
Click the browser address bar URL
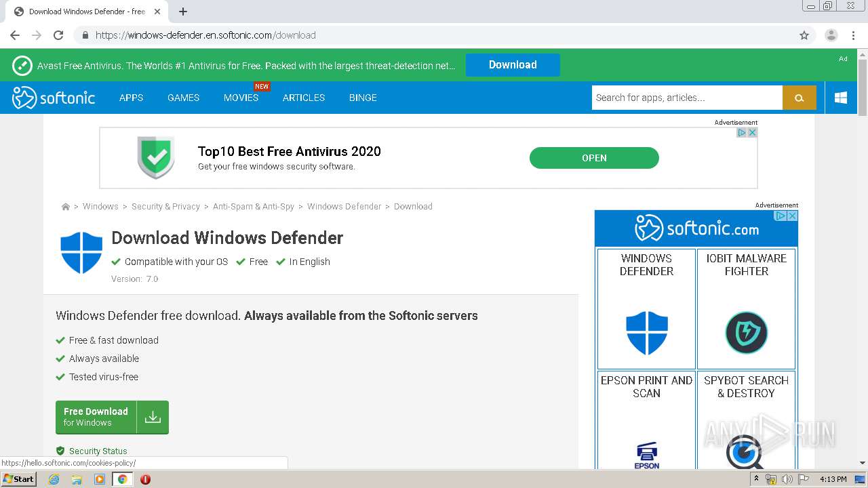pyautogui.click(x=205, y=35)
